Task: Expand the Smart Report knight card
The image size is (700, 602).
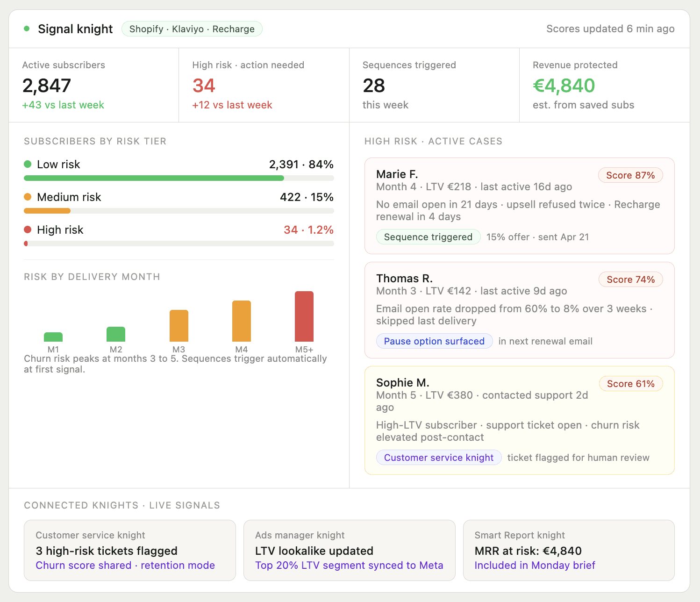Action: click(x=569, y=550)
